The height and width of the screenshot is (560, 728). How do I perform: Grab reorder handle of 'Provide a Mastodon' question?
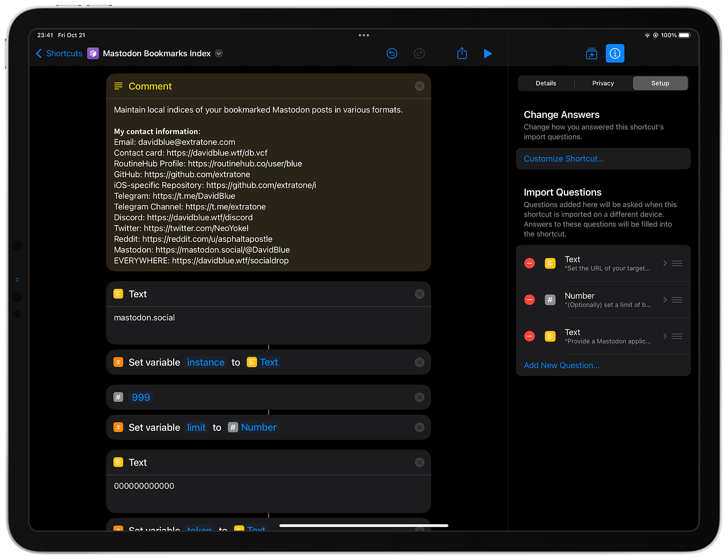point(677,336)
